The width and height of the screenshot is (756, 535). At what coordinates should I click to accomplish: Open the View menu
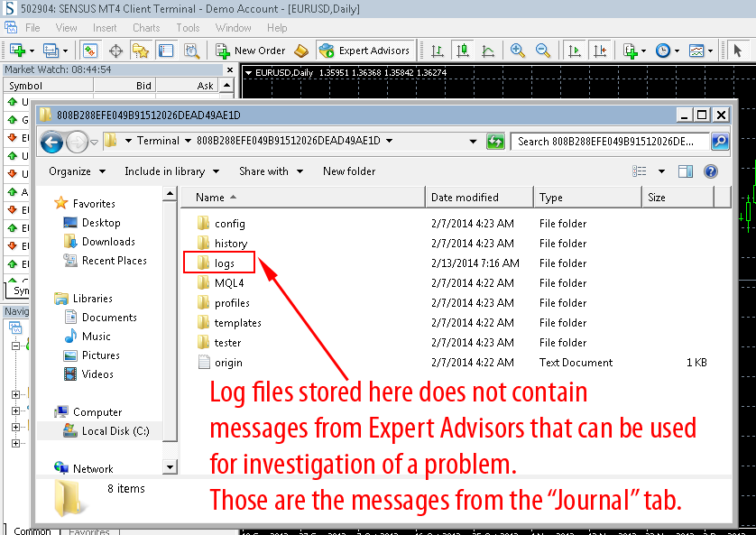pos(66,27)
